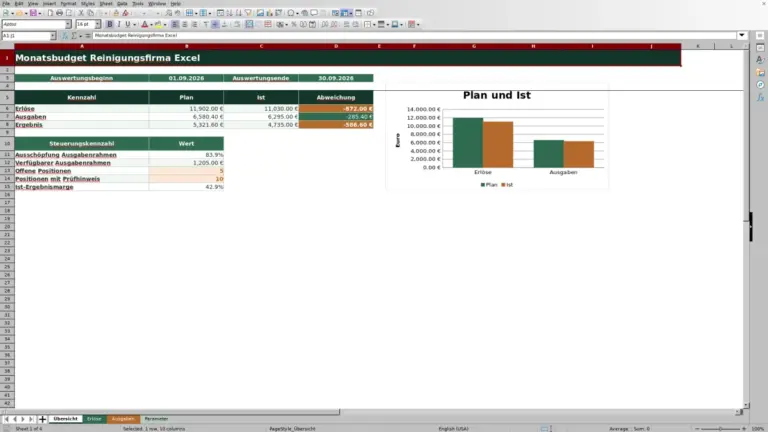This screenshot has width=768, height=432.
Task: Toggle Center Vertically alignment
Action: 215,24
